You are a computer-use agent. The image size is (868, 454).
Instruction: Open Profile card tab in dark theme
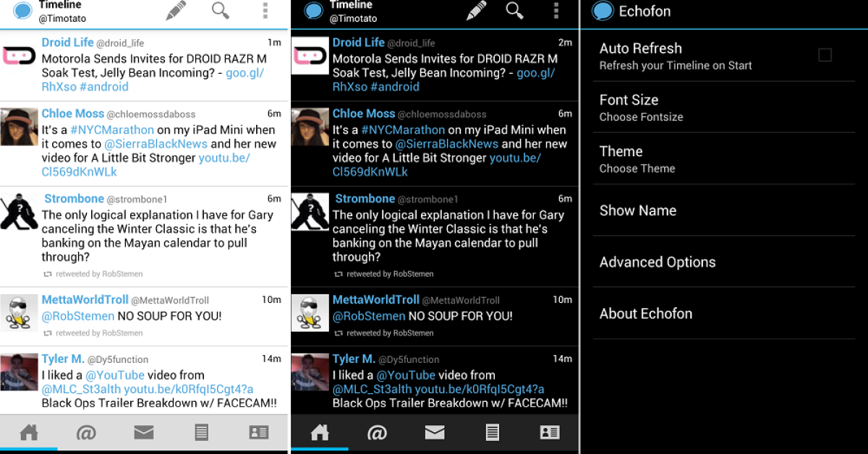tap(550, 432)
